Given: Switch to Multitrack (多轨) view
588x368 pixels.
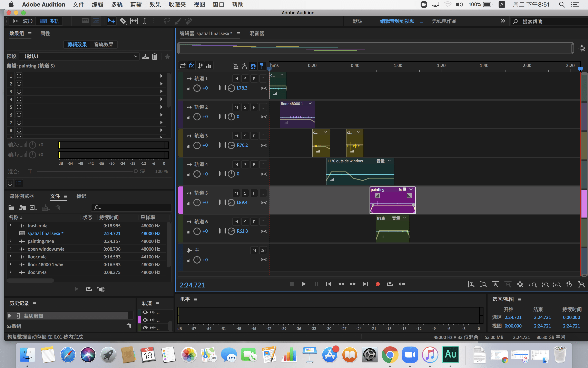Looking at the screenshot, I should coord(49,21).
